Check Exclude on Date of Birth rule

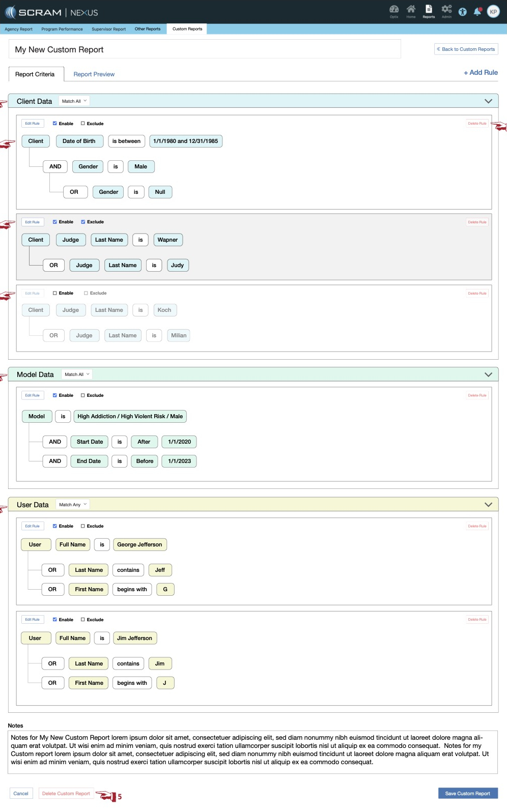coord(83,124)
